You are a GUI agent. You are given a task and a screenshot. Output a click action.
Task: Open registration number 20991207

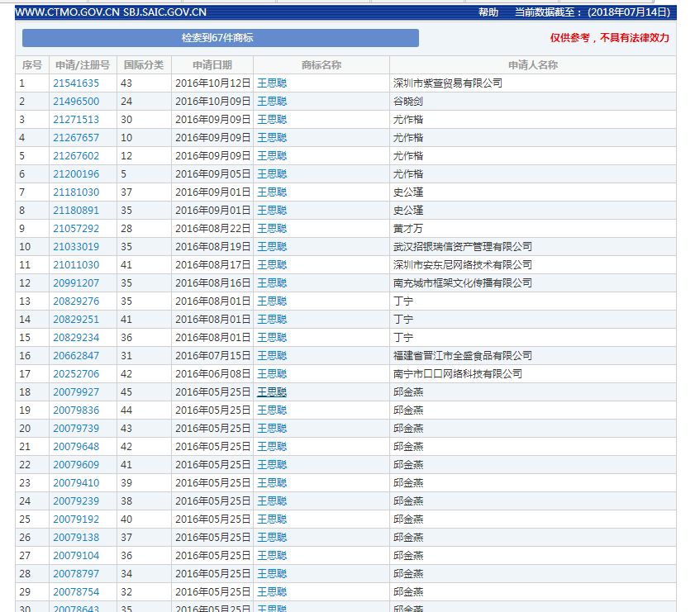pyautogui.click(x=76, y=283)
